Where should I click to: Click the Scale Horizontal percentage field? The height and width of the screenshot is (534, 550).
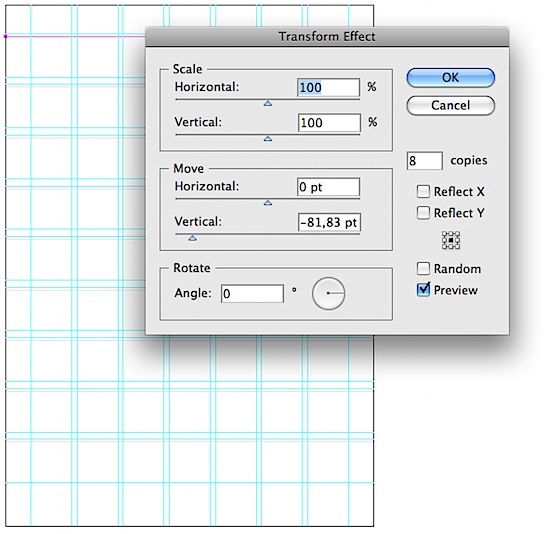coord(328,87)
